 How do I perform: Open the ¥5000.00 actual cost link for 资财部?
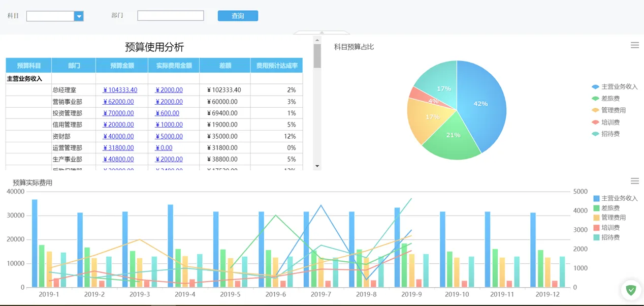169,136
